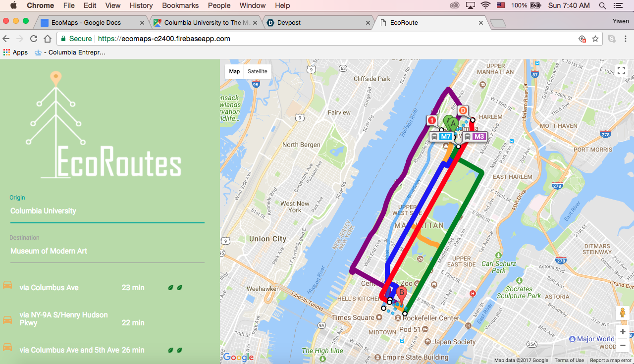The height and width of the screenshot is (364, 634).
Task: Click the car icon for Columbus Ave route
Action: tap(7, 285)
